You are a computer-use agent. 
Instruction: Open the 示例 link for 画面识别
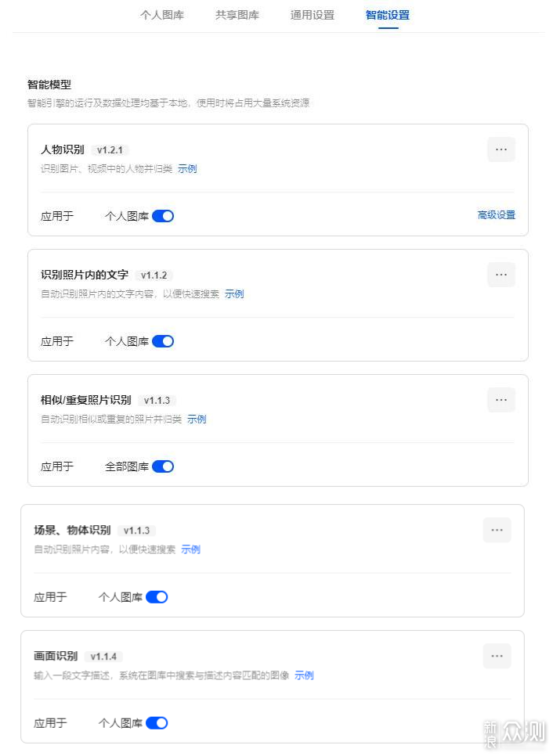coord(304,675)
